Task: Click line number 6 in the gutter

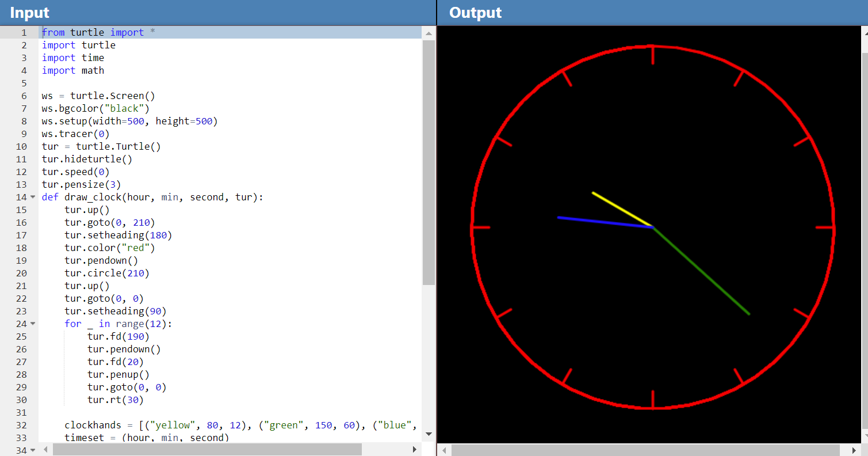Action: [x=24, y=96]
